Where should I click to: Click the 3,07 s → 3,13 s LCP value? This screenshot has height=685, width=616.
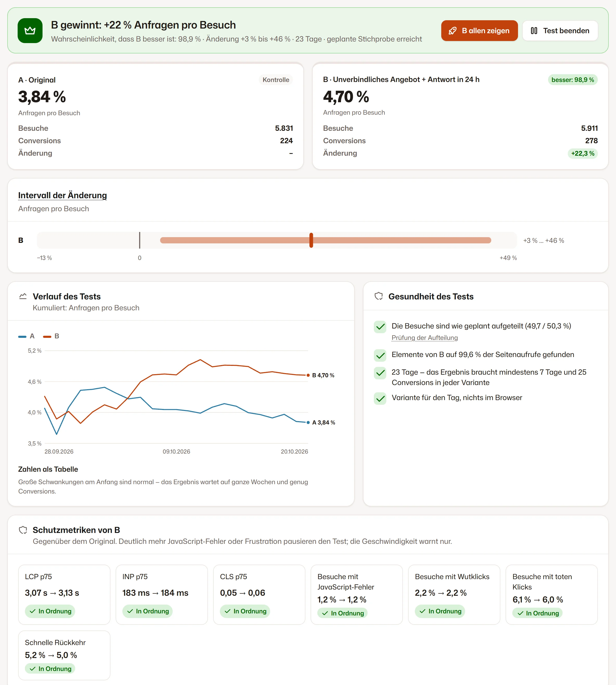52,593
